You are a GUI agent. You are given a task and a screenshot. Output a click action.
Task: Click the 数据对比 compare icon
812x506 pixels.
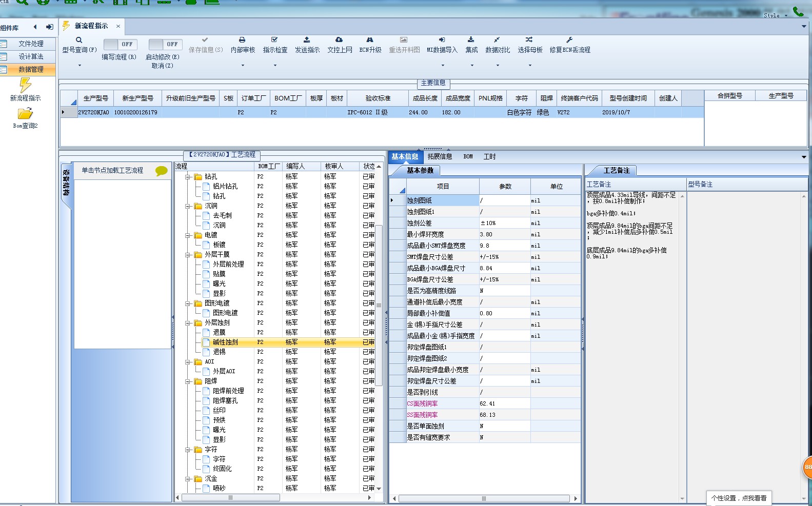[497, 39]
